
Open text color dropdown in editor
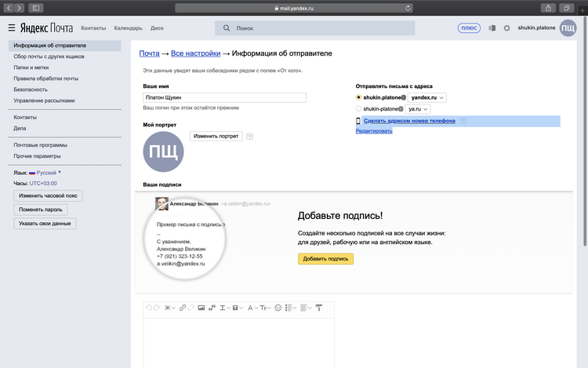click(x=225, y=308)
